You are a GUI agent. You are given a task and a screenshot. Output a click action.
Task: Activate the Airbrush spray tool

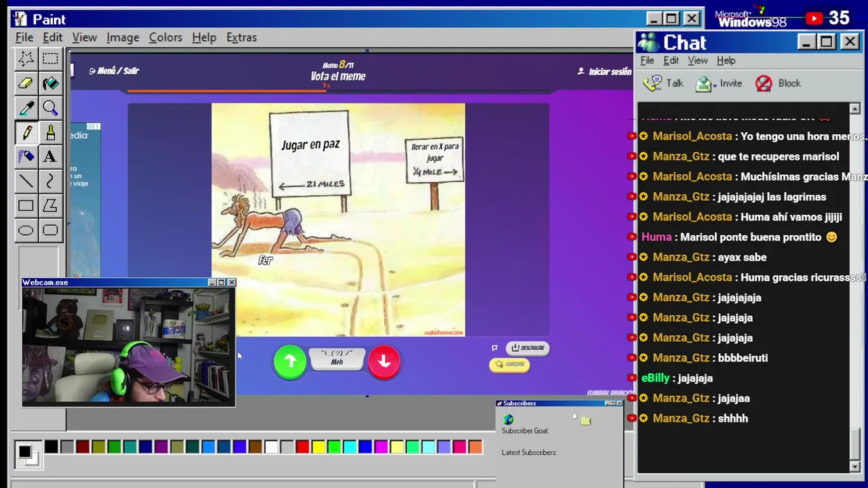pos(26,157)
